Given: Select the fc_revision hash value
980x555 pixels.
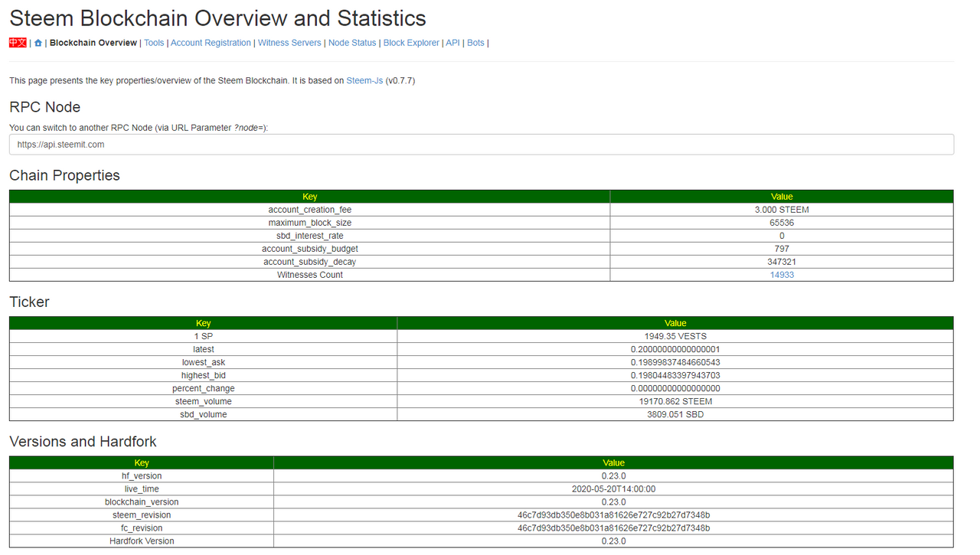Looking at the screenshot, I should click(613, 528).
